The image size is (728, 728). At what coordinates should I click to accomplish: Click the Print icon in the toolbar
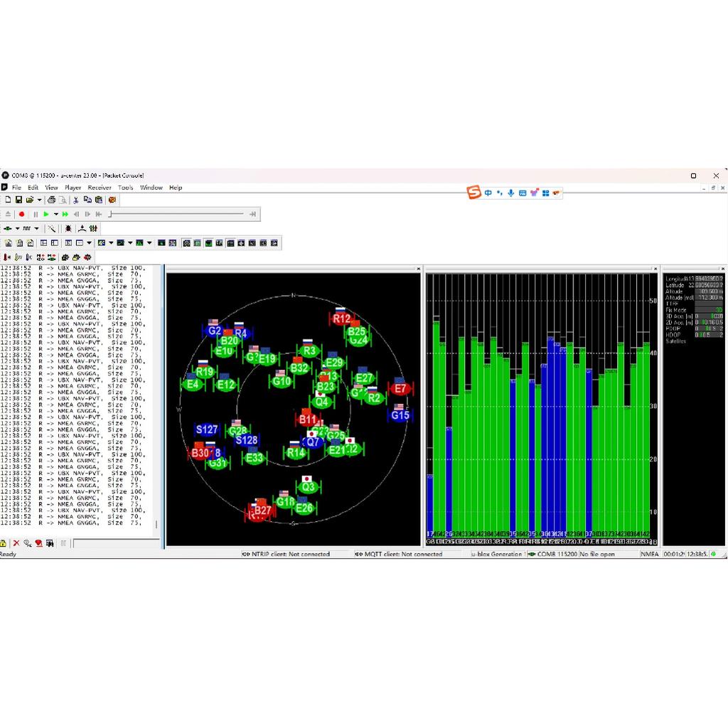51,200
